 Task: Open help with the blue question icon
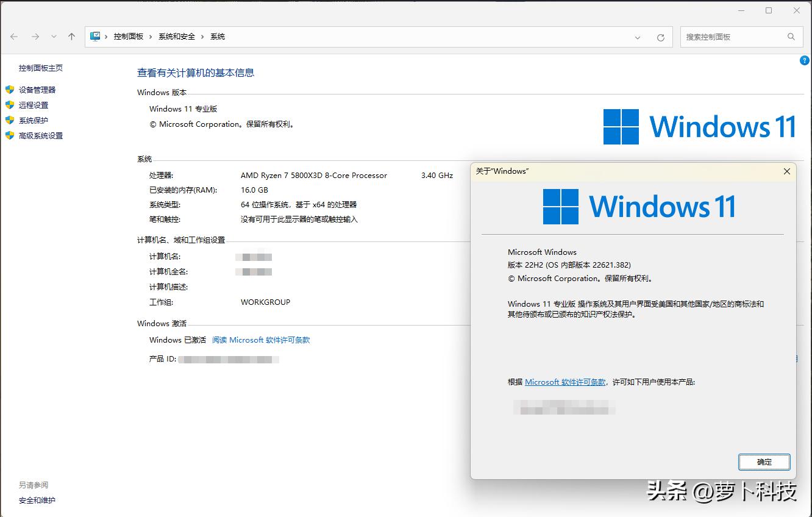(x=804, y=60)
